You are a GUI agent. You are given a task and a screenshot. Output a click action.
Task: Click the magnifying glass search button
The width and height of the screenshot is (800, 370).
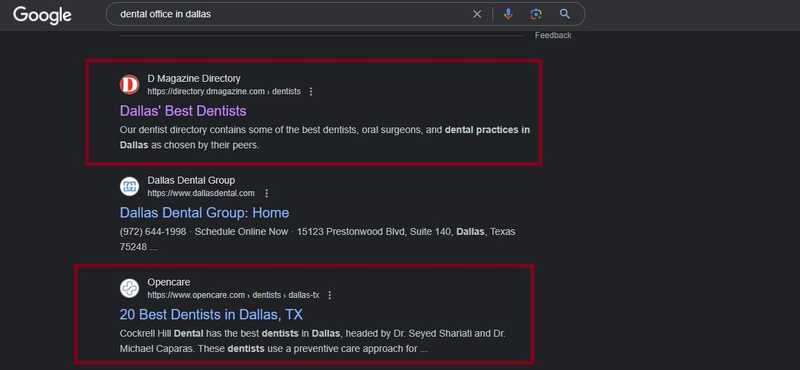564,14
